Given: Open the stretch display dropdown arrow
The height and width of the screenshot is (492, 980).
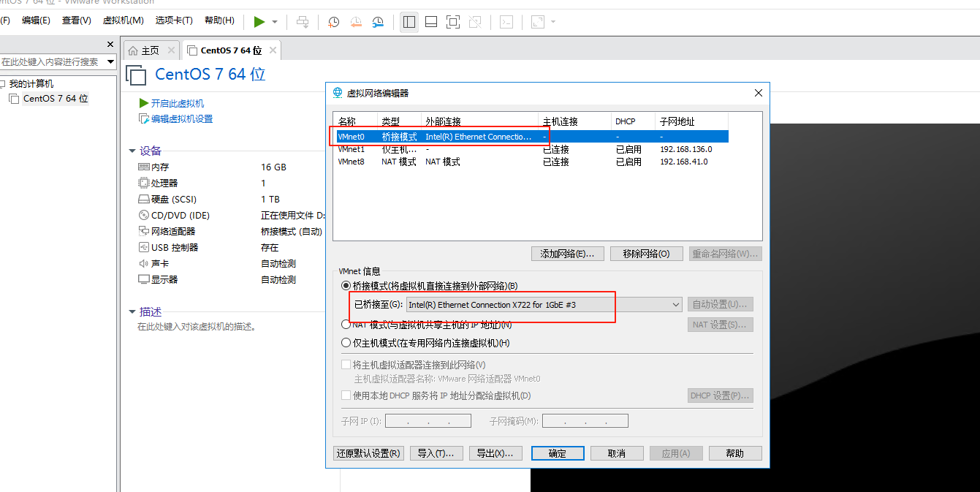Looking at the screenshot, I should (553, 22).
